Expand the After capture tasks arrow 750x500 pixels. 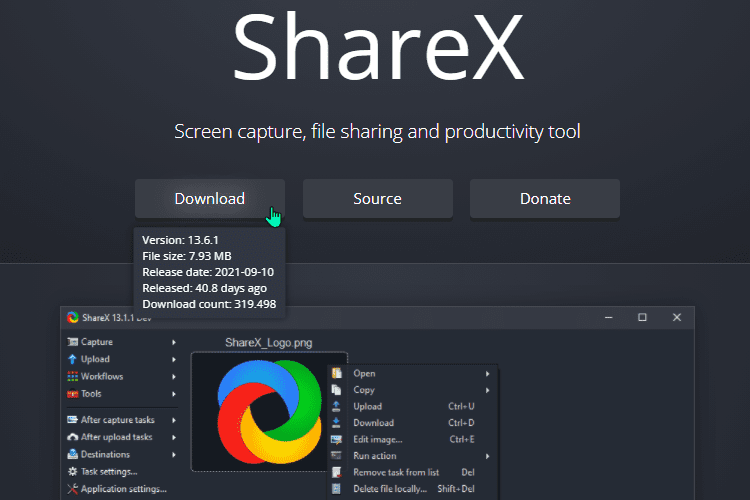174,420
